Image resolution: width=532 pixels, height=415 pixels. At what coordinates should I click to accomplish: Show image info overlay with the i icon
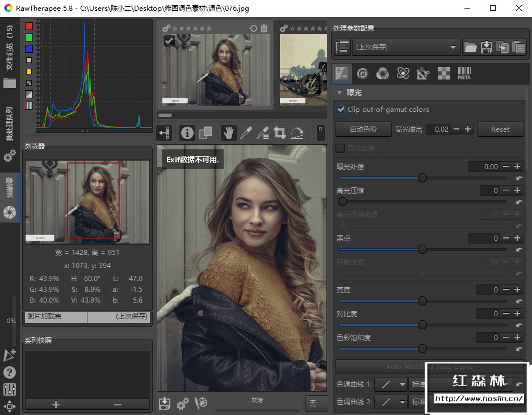187,133
